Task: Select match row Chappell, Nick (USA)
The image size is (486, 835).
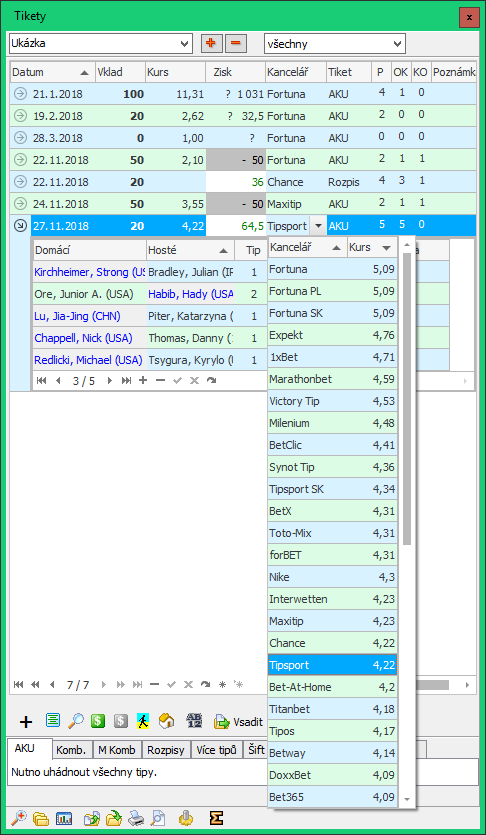Action: pyautogui.click(x=241, y=338)
